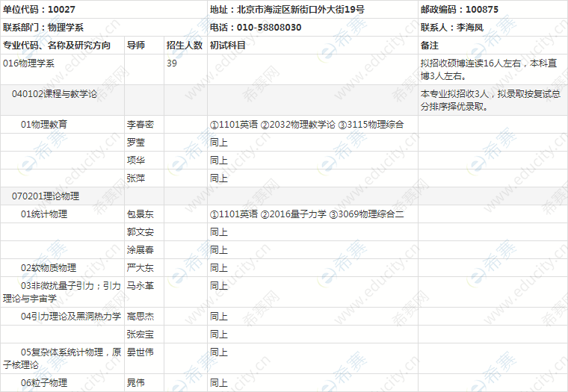The height and width of the screenshot is (392, 568).
Task: Click advisor name 包景东
Action: 141,214
